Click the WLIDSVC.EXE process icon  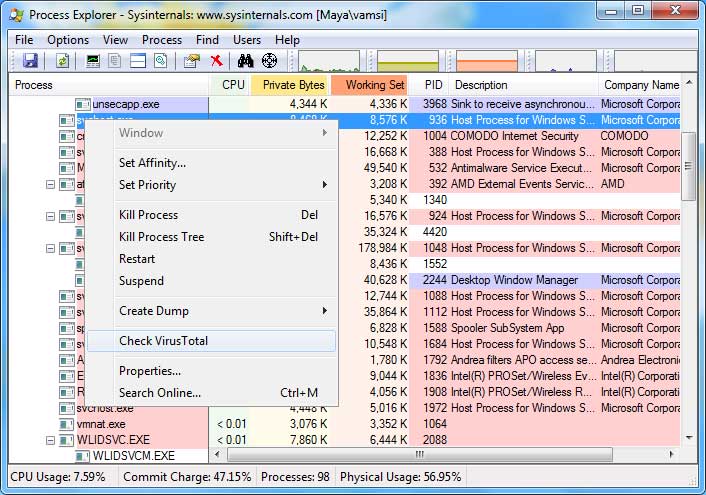[x=67, y=440]
